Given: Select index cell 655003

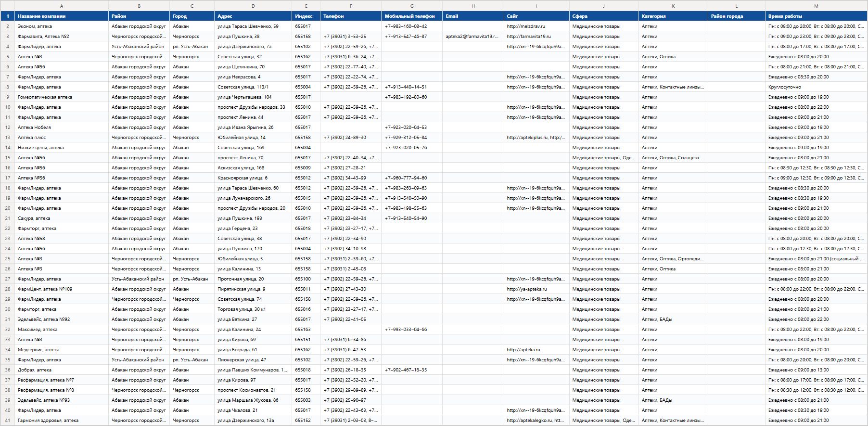Looking at the screenshot, I should point(306,400).
